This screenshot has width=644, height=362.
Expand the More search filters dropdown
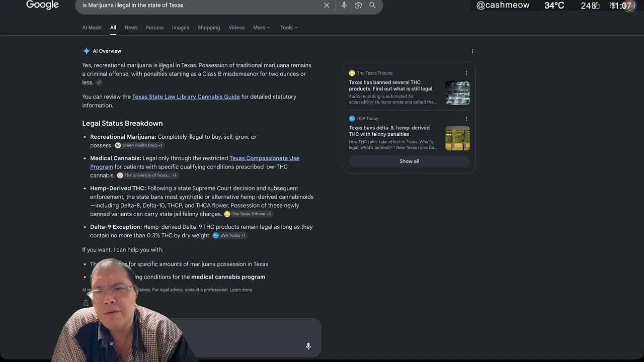(262, 28)
